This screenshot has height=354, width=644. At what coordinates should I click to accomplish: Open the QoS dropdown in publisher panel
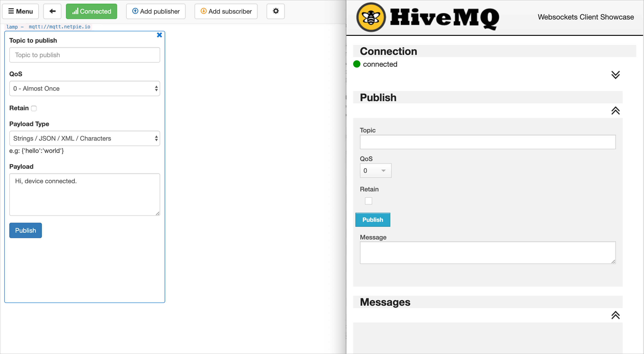tap(84, 88)
